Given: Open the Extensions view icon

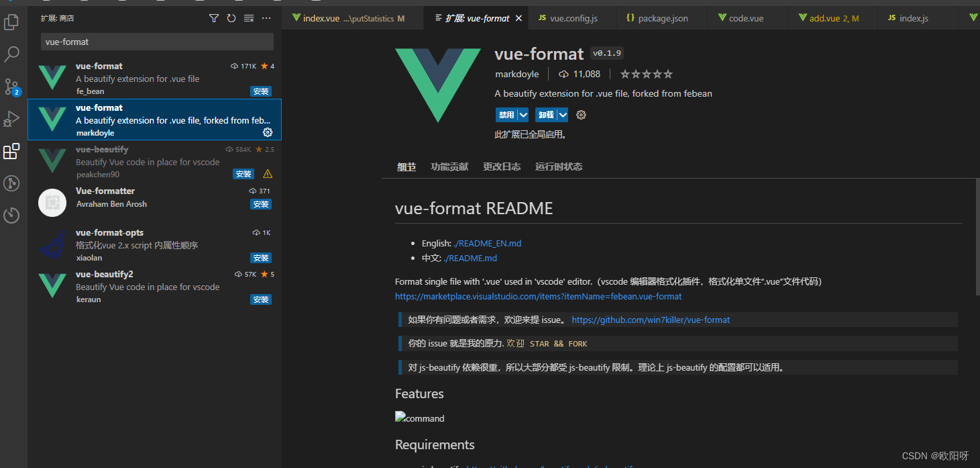Looking at the screenshot, I should [x=11, y=151].
